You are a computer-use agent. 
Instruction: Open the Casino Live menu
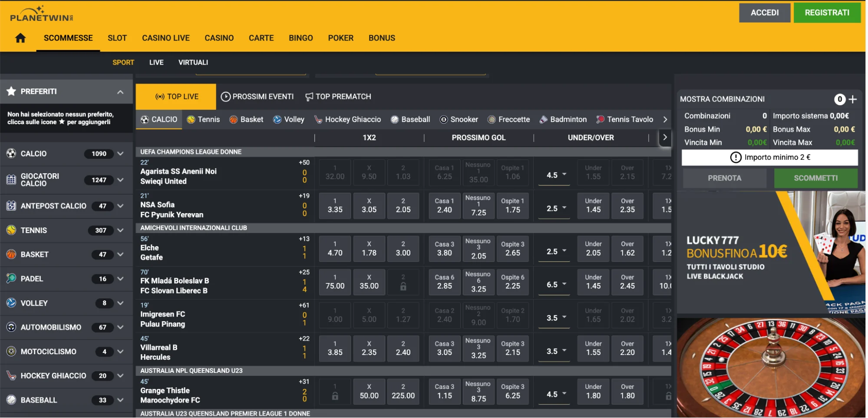point(165,38)
